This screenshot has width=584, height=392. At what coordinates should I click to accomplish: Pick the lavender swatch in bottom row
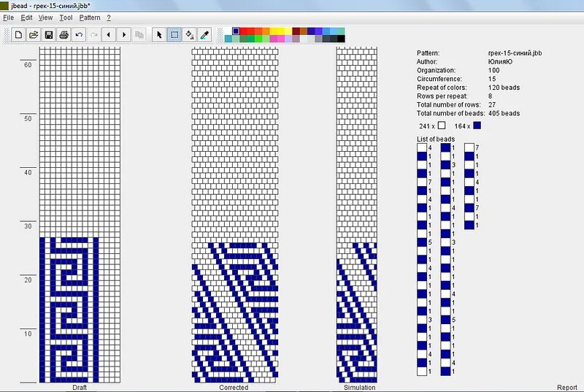pyautogui.click(x=288, y=39)
